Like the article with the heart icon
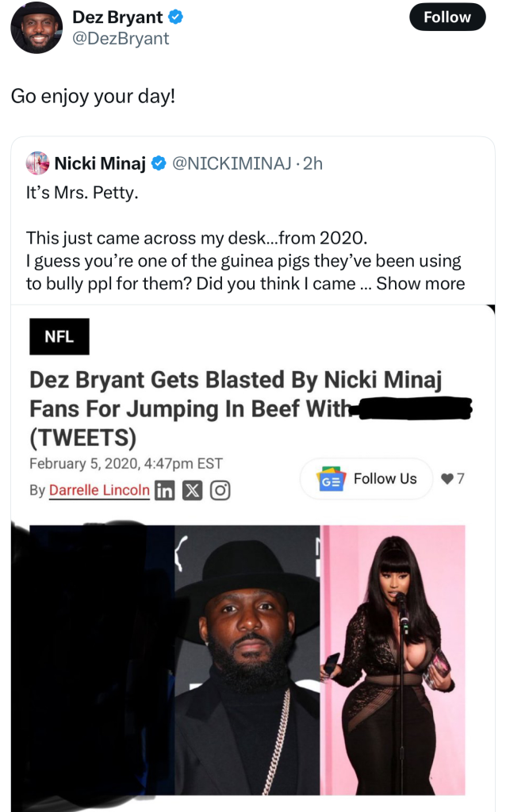This screenshot has height=812, width=506. [447, 479]
